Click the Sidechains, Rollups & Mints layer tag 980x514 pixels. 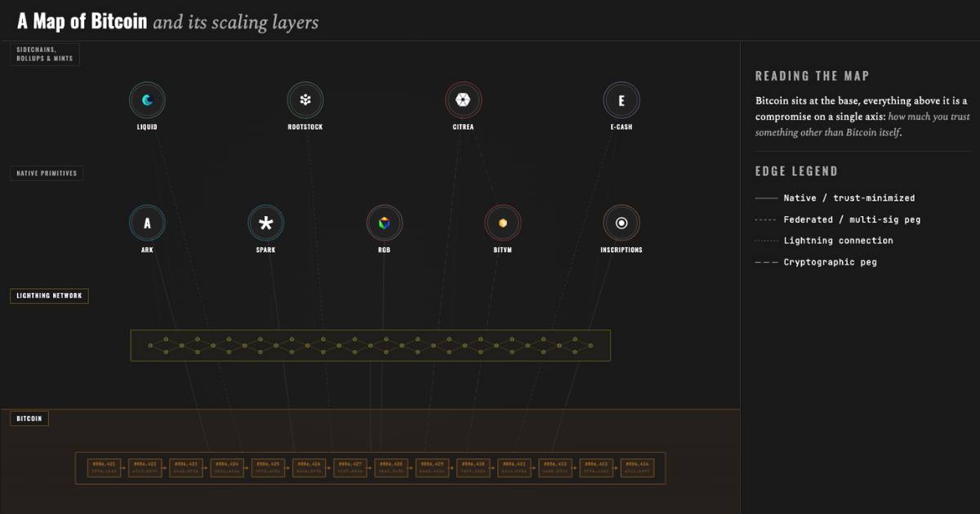(x=45, y=55)
